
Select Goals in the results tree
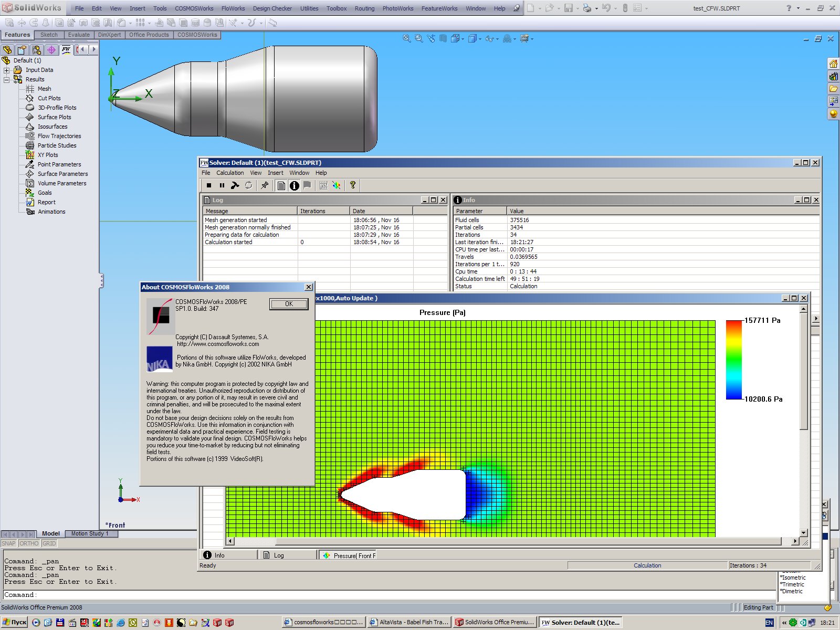(x=45, y=193)
